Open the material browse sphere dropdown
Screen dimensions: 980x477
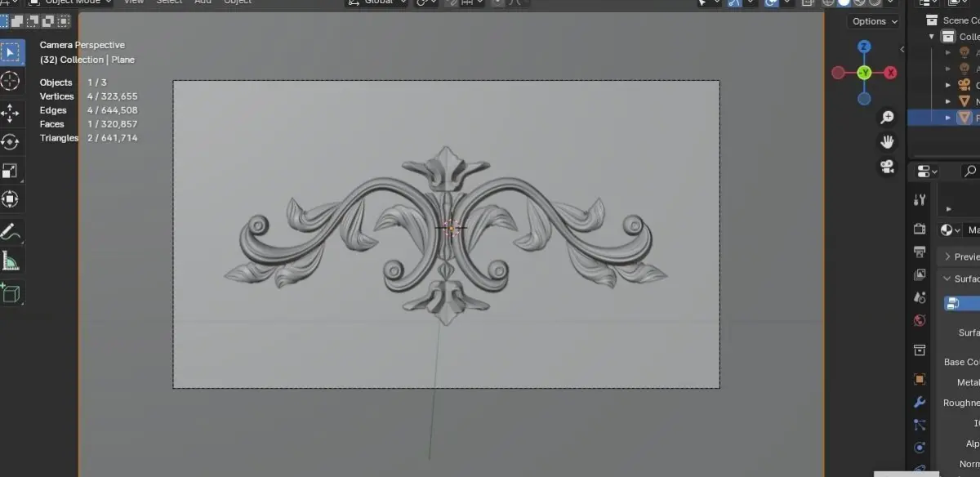point(951,230)
